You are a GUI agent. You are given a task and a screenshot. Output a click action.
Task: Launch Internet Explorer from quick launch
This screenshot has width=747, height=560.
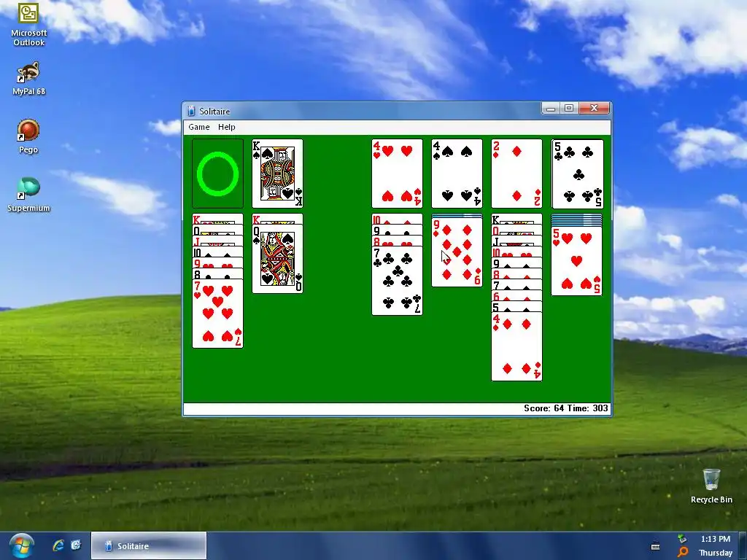[58, 545]
